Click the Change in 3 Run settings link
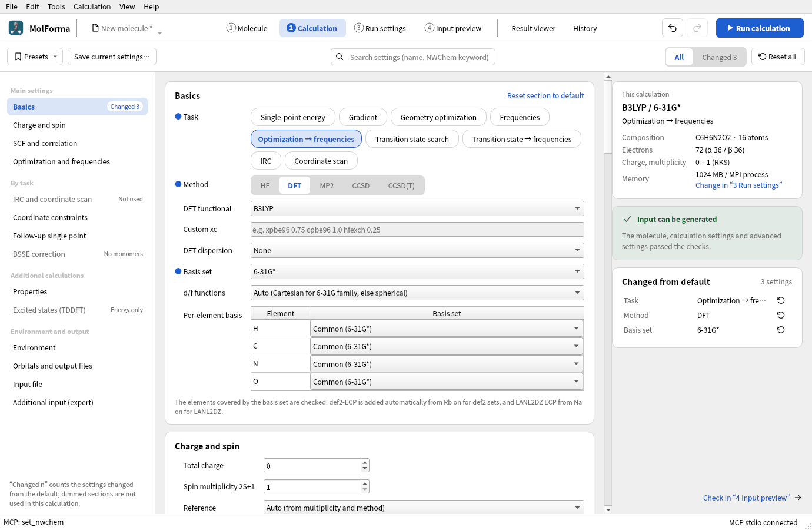Viewport: 812px width, 530px height. [x=738, y=185]
